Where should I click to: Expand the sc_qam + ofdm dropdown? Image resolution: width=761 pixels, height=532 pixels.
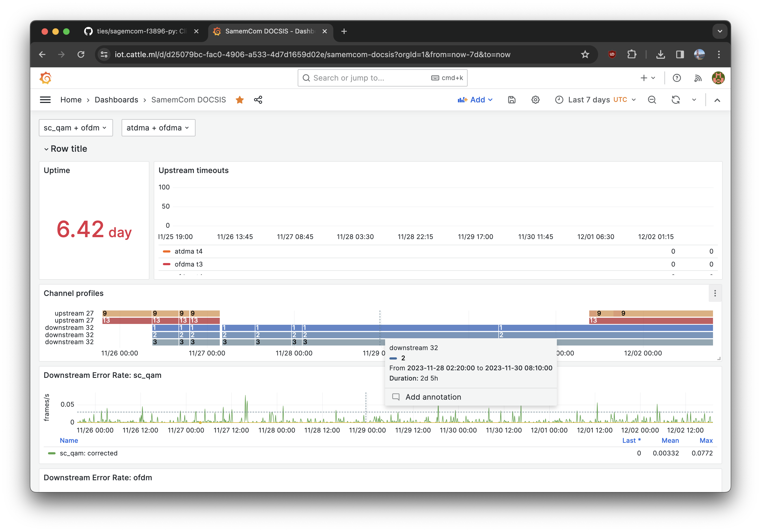[76, 128]
